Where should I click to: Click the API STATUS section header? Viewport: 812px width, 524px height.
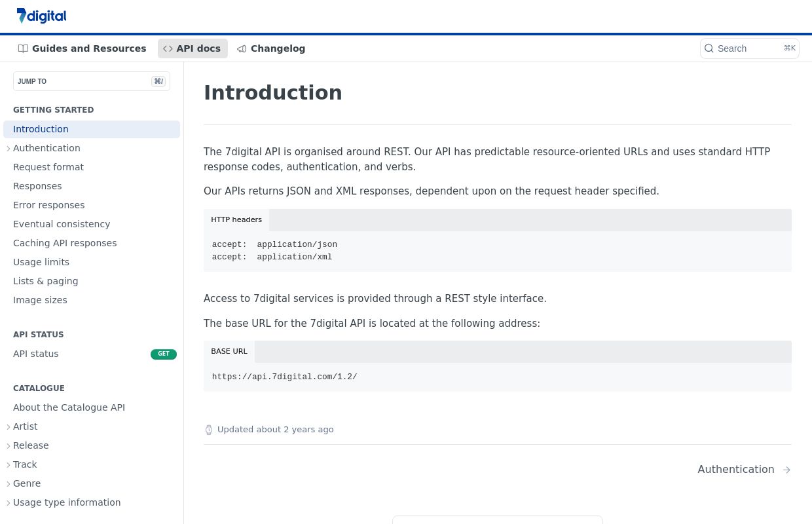click(39, 335)
